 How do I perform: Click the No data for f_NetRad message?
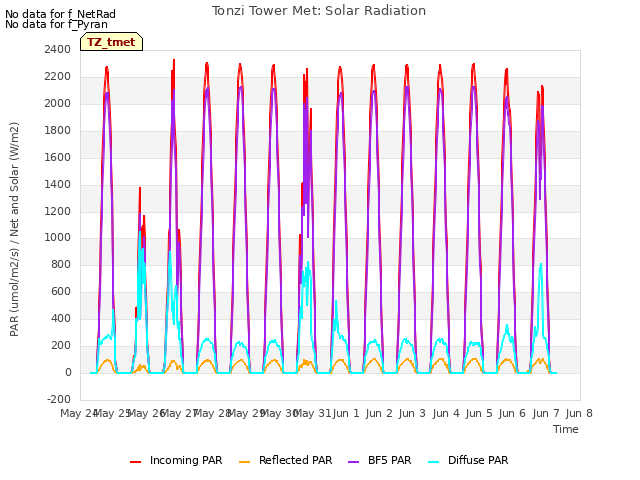(x=60, y=14)
